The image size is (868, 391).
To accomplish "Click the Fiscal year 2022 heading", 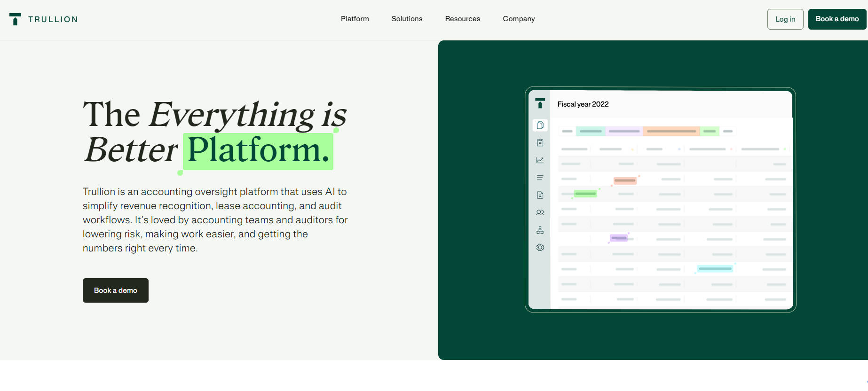I will coord(583,104).
